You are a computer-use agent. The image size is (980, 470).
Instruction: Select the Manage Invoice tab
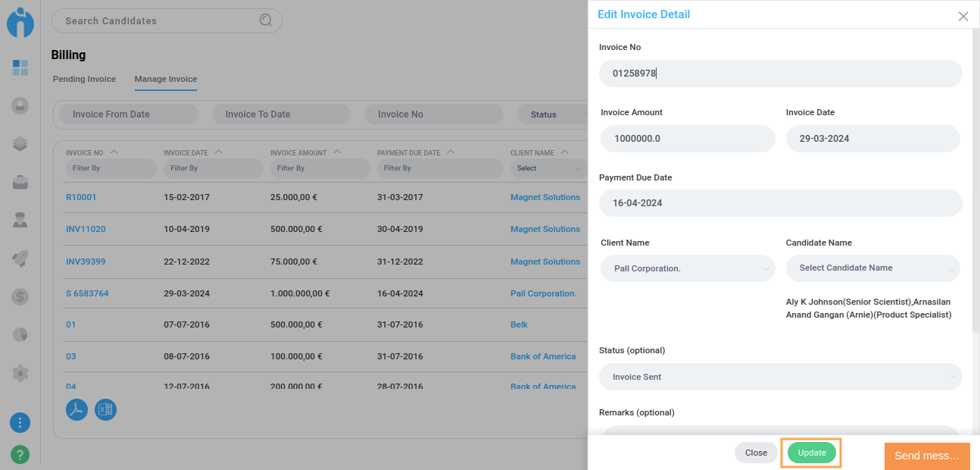165,79
